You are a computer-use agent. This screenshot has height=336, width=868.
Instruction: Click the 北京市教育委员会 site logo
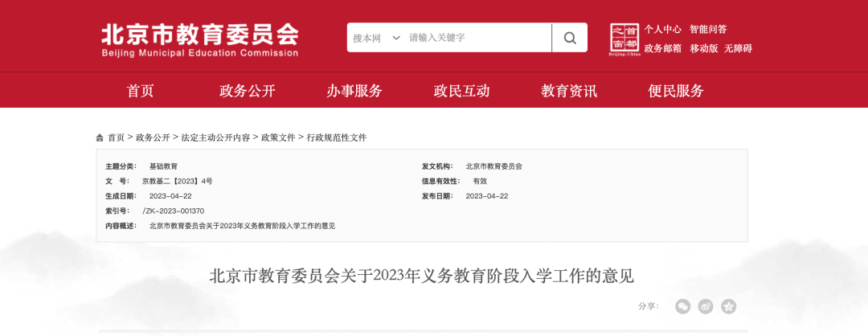[x=200, y=40]
